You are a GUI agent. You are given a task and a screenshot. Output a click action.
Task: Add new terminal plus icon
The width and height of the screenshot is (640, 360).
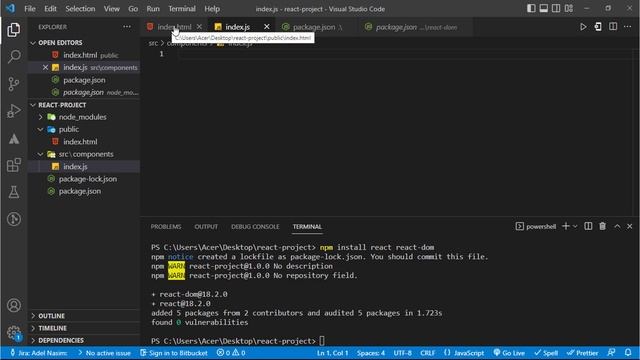click(566, 226)
